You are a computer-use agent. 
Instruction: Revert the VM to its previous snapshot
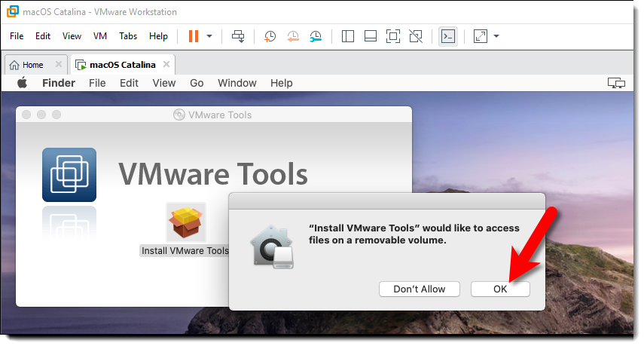click(293, 36)
